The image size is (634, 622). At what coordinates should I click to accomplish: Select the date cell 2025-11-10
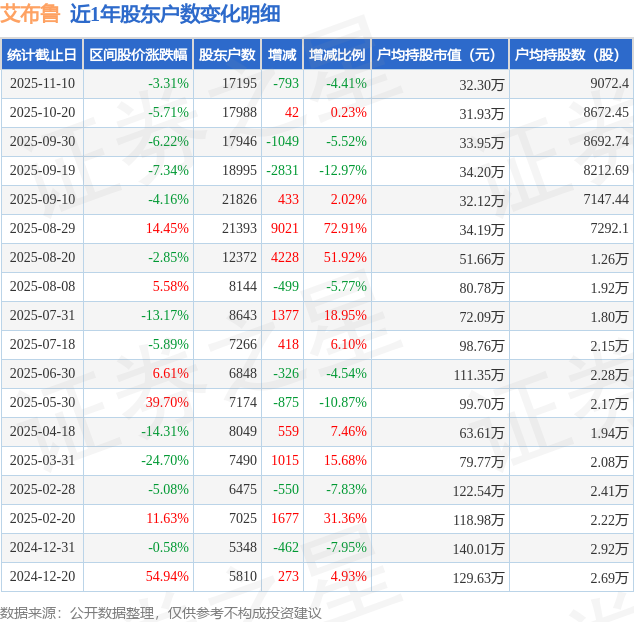pyautogui.click(x=42, y=83)
